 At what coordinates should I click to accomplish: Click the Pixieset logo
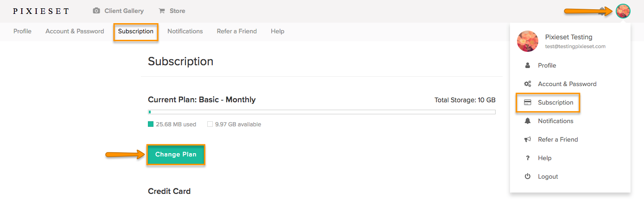[x=41, y=11]
